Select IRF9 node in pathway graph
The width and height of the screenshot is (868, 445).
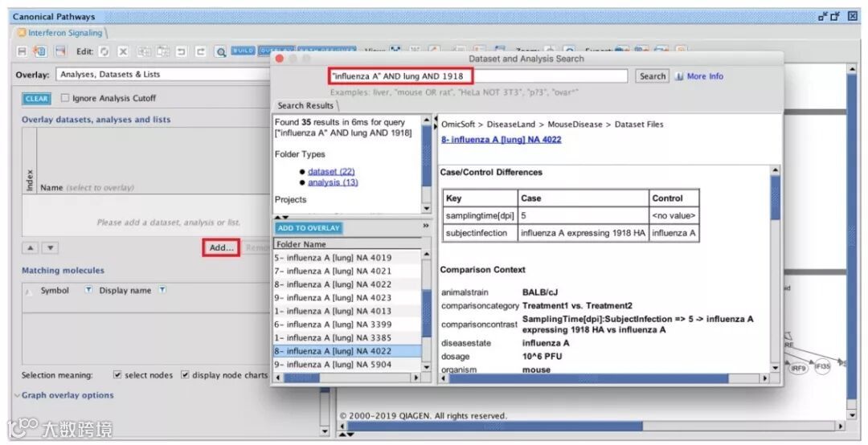(798, 368)
